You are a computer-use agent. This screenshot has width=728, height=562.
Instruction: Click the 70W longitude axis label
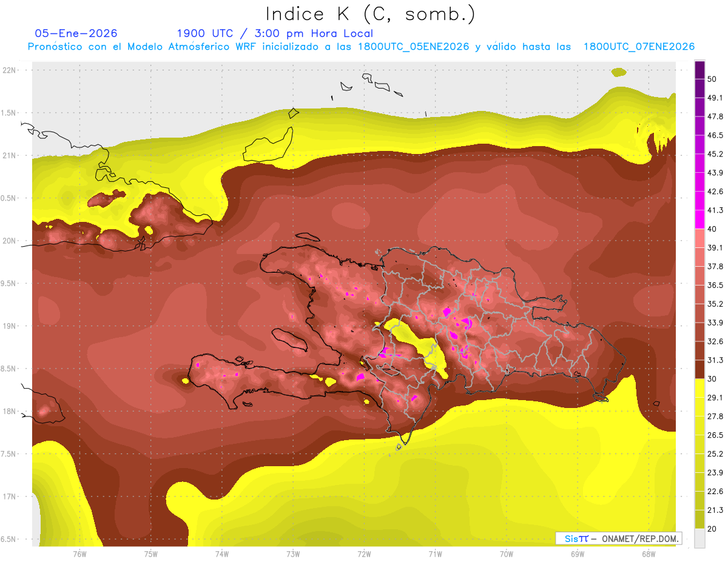pyautogui.click(x=507, y=554)
